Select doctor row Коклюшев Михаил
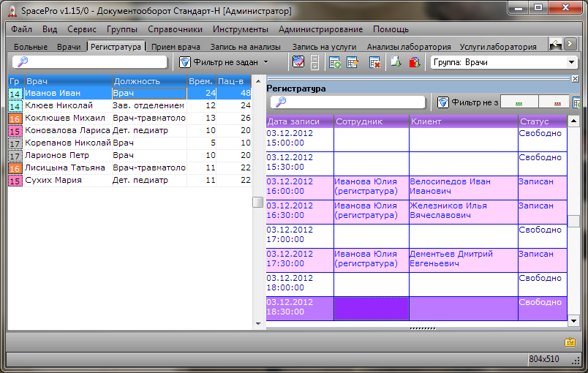Viewport: 588px width, 373px height. (x=129, y=118)
